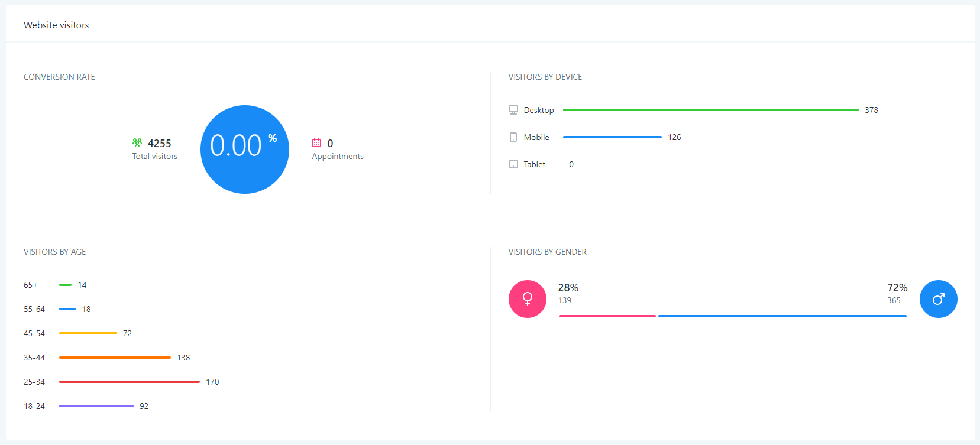980x445 pixels.
Task: Click the 4255 total visitors number
Action: pyautogui.click(x=159, y=144)
